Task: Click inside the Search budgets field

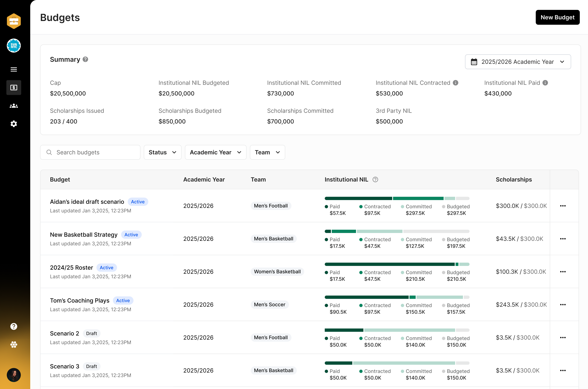Action: tap(90, 152)
